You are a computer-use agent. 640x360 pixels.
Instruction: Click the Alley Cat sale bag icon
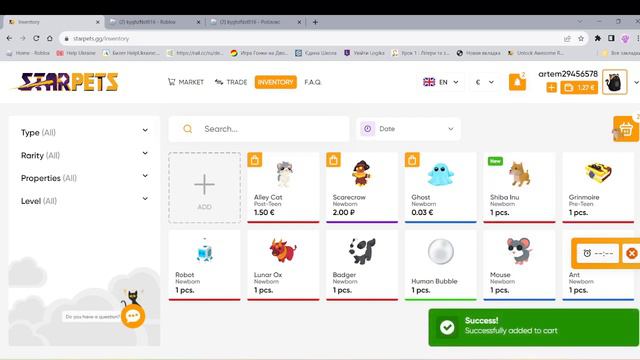(255, 160)
